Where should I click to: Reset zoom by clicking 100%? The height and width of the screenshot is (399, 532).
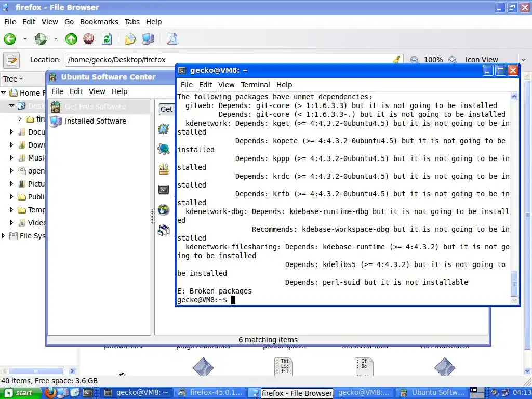(x=433, y=60)
